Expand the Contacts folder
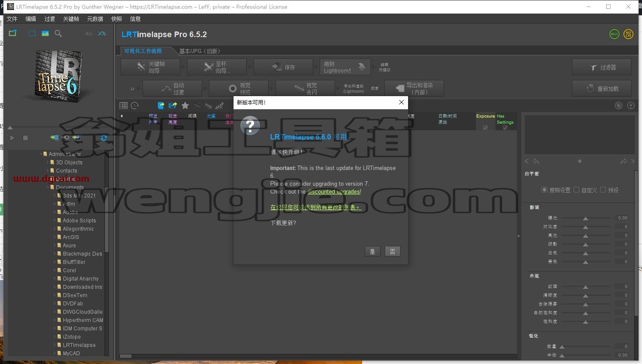This screenshot has height=364, width=642. click(x=48, y=170)
